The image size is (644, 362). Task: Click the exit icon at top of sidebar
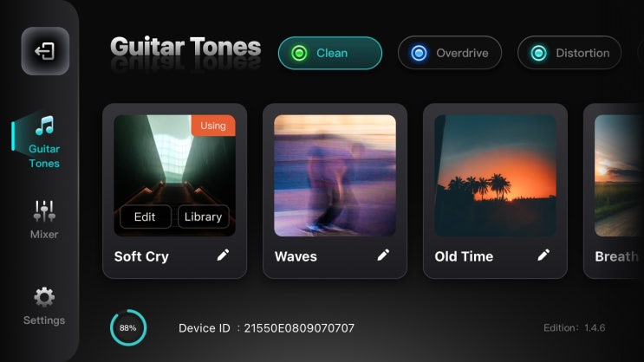click(x=45, y=51)
